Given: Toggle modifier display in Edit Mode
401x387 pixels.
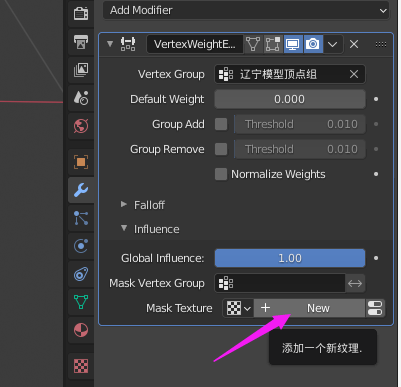Looking at the screenshot, I should tap(273, 44).
